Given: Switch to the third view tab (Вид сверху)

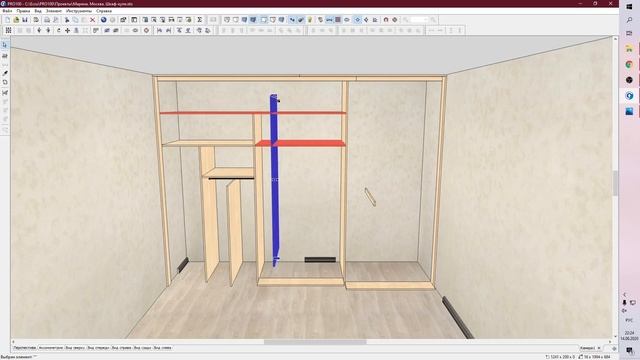Looking at the screenshot, I should 75,348.
